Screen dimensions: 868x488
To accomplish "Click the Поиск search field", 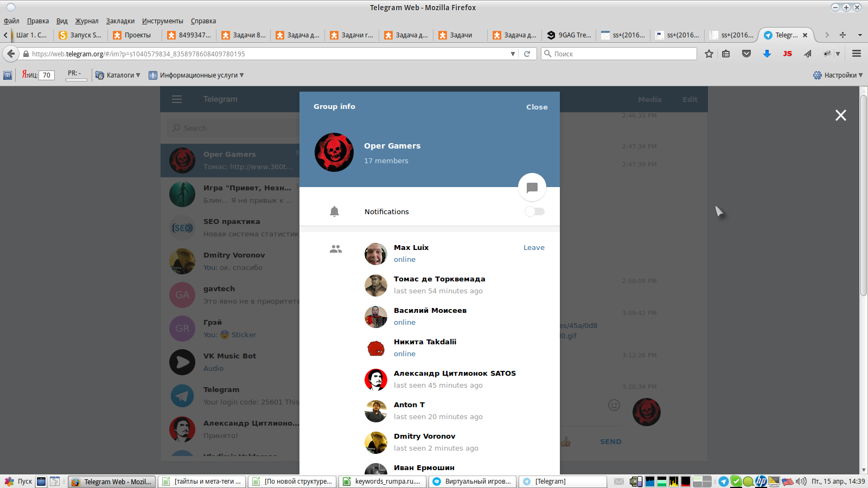I will (x=619, y=54).
